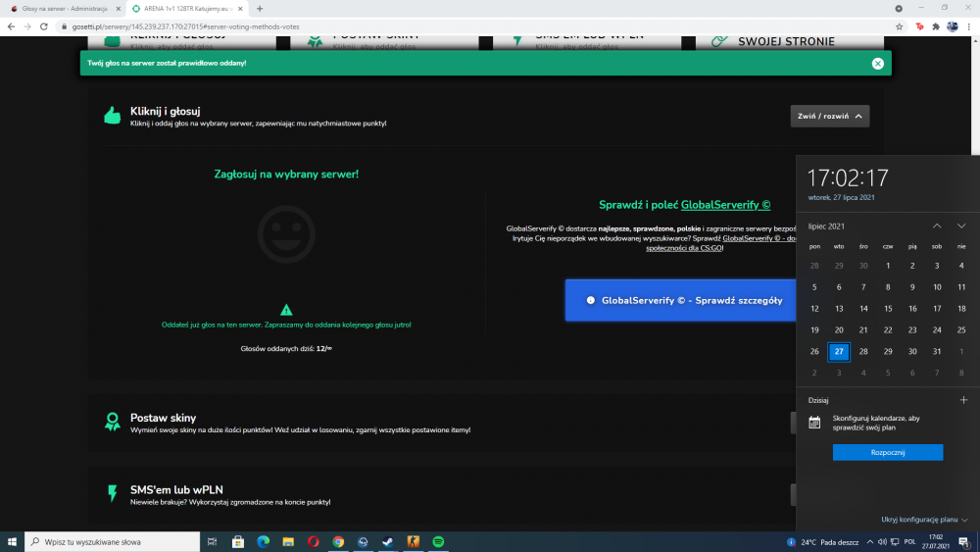Screen dimensions: 980x552
Task: Click the volume speaker tray icon
Action: [x=882, y=542]
